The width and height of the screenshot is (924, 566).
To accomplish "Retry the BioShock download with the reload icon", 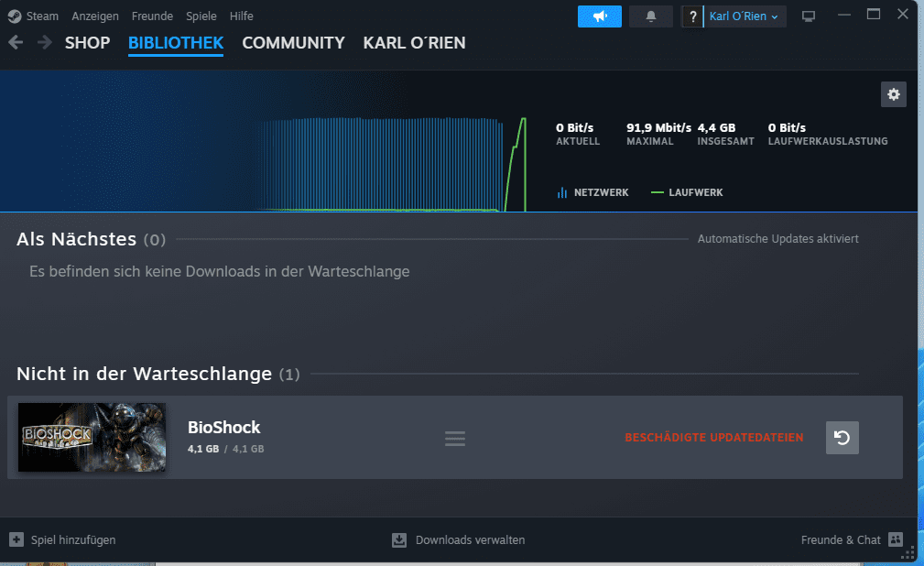I will pos(842,438).
